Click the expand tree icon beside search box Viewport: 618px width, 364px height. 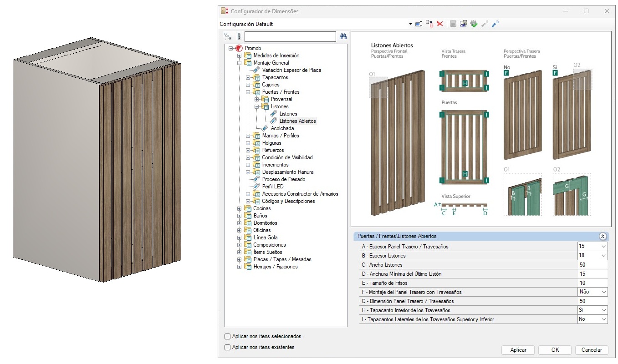228,36
